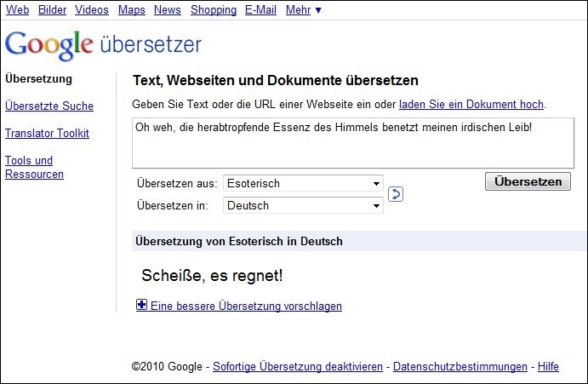This screenshot has height=384, width=588.
Task: Open the 'Übersetzen in' Deutsch dropdown
Action: pos(302,205)
